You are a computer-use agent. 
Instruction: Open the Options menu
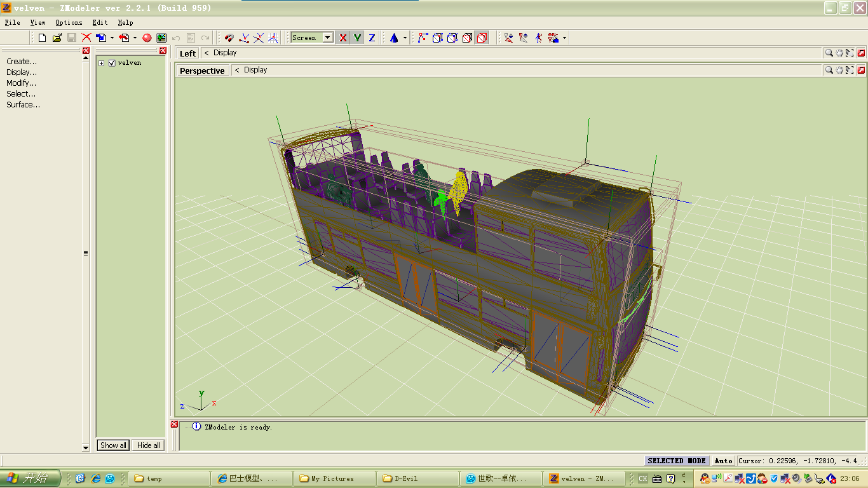[69, 22]
